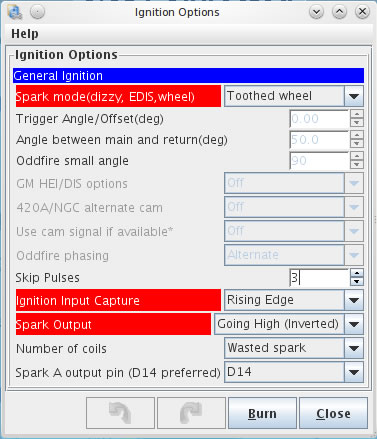Image resolution: width=377 pixels, height=439 pixels.
Task: Open Spark A output pin dropdown
Action: [x=354, y=372]
